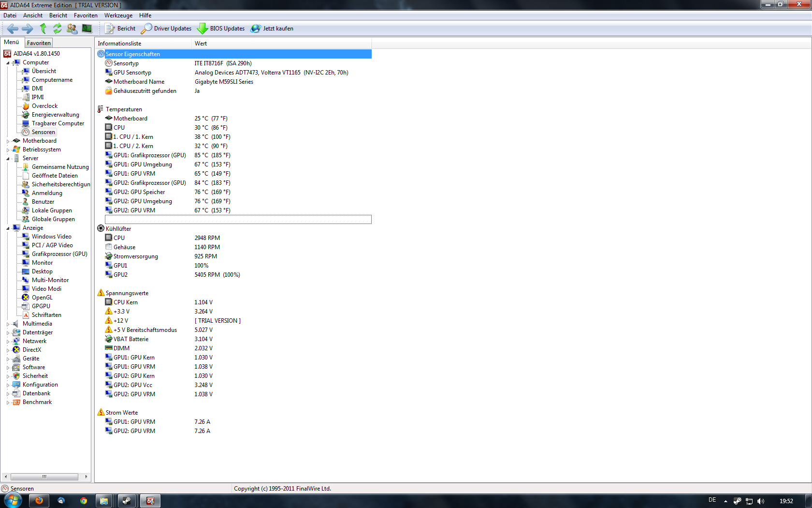
Task: Open the Windows Start button
Action: coord(12,500)
